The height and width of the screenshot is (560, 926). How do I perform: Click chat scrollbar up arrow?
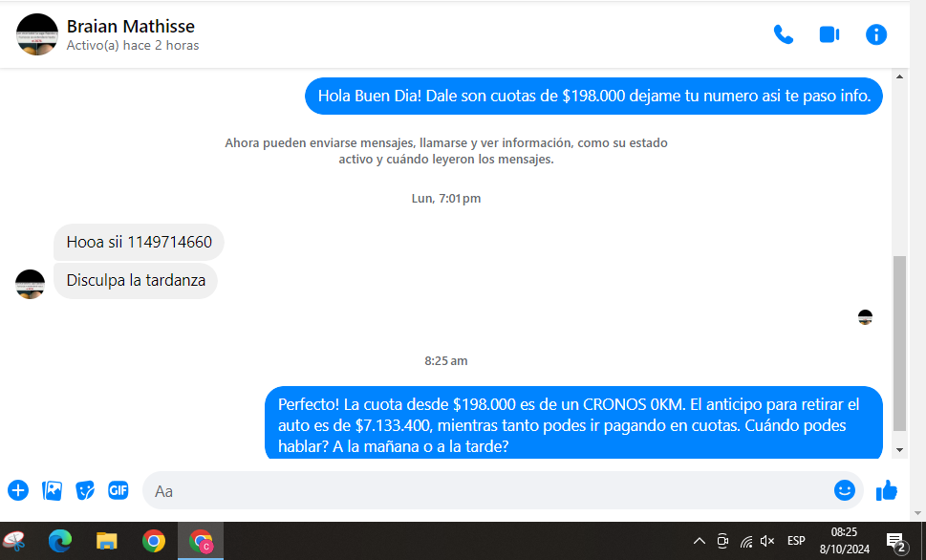tap(899, 76)
